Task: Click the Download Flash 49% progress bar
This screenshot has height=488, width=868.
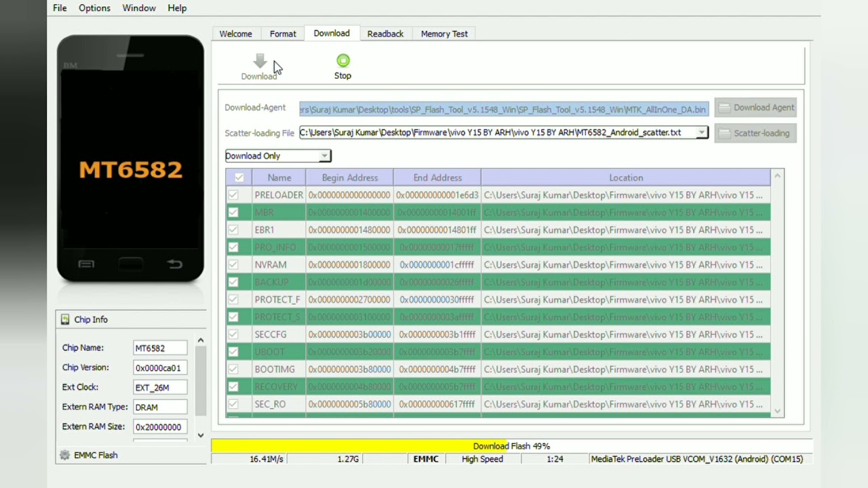Action: click(x=511, y=446)
